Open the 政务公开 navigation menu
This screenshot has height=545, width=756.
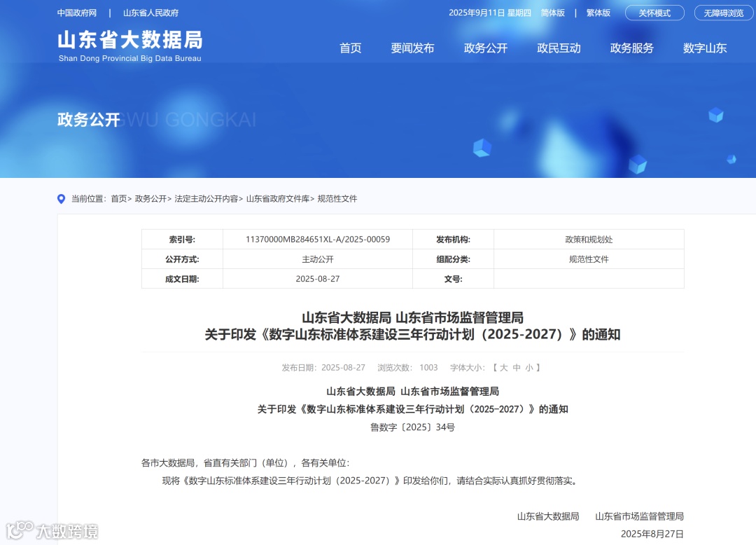tap(486, 48)
